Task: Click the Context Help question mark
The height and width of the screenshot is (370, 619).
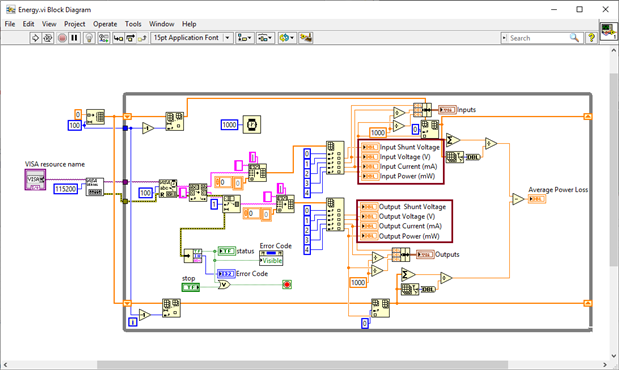Action: click(x=591, y=38)
